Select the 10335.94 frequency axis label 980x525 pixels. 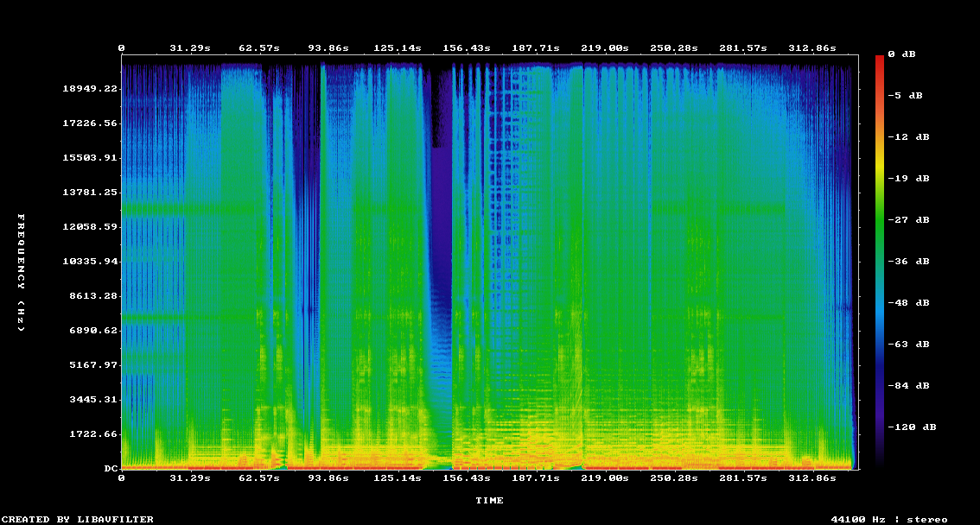point(89,261)
